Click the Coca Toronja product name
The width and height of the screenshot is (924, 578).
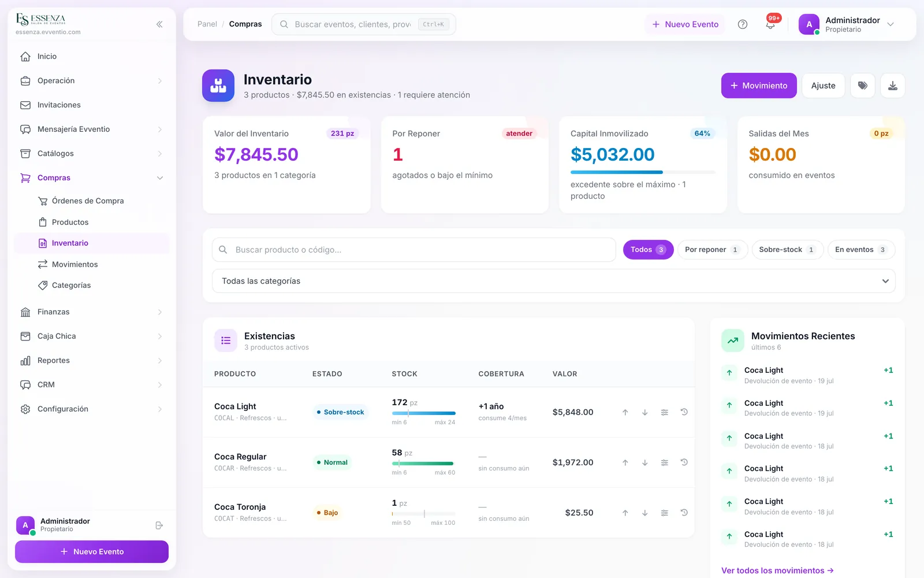pyautogui.click(x=240, y=507)
